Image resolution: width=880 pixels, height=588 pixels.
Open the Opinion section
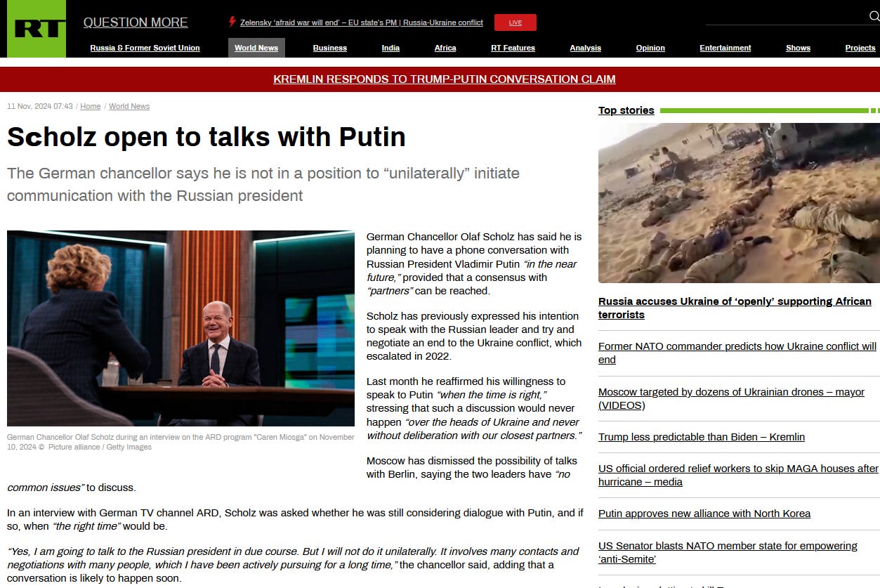[650, 48]
